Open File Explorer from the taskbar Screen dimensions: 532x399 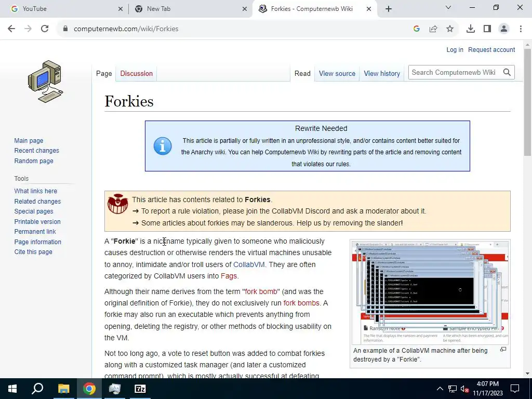click(63, 389)
